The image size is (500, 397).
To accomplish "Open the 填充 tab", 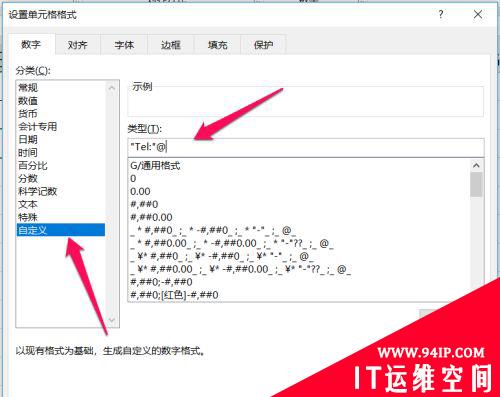I will pyautogui.click(x=217, y=45).
